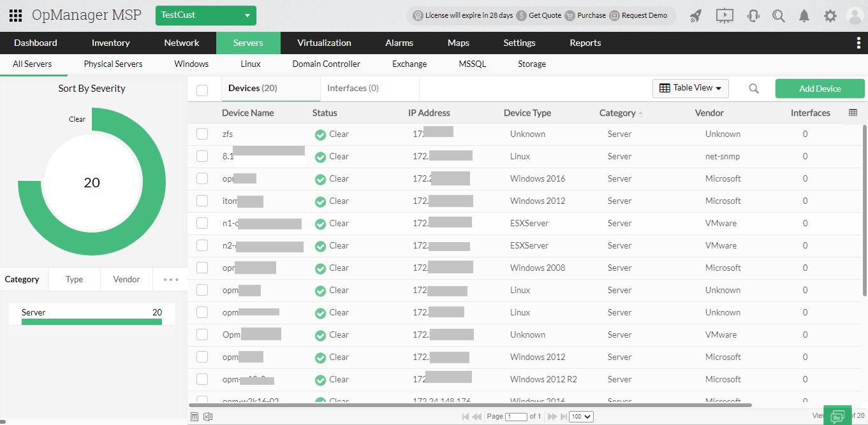Open the TestCust customer dropdown
The width and height of the screenshot is (868, 425).
click(206, 15)
